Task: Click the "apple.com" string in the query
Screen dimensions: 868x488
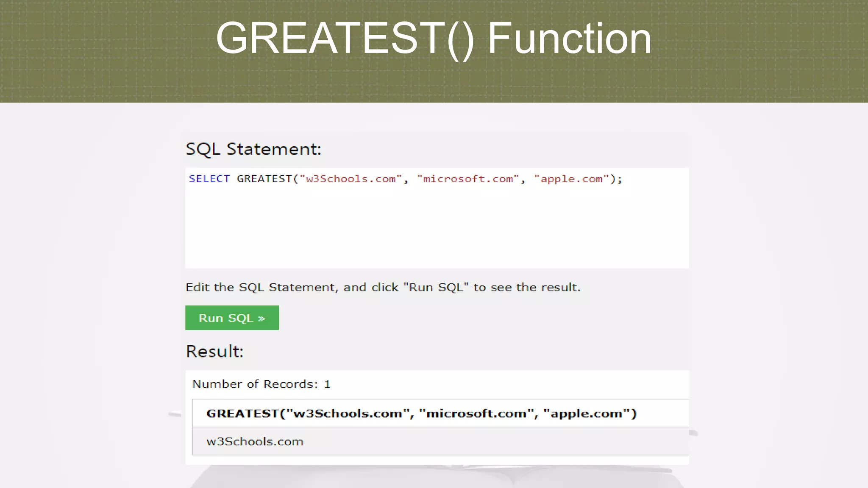Action: click(x=572, y=179)
